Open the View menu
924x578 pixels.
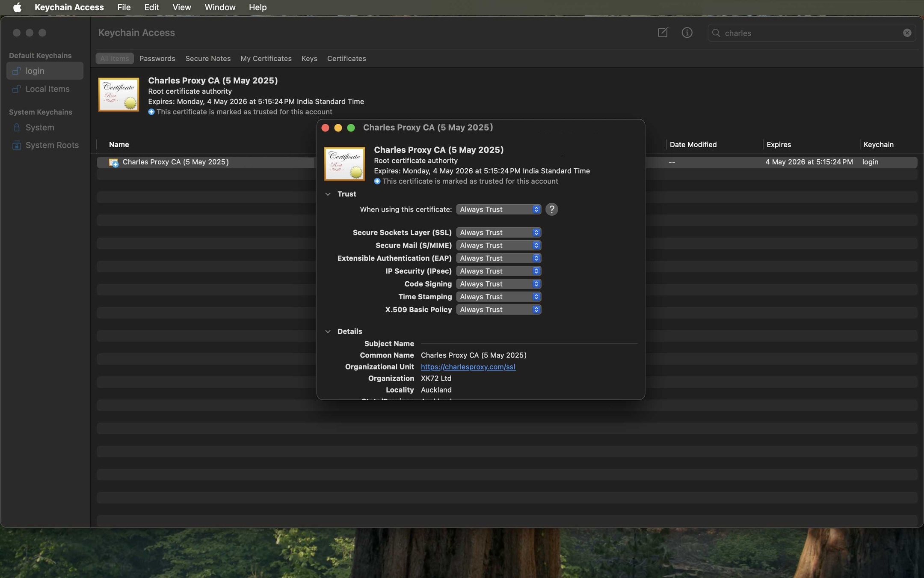[x=181, y=7]
